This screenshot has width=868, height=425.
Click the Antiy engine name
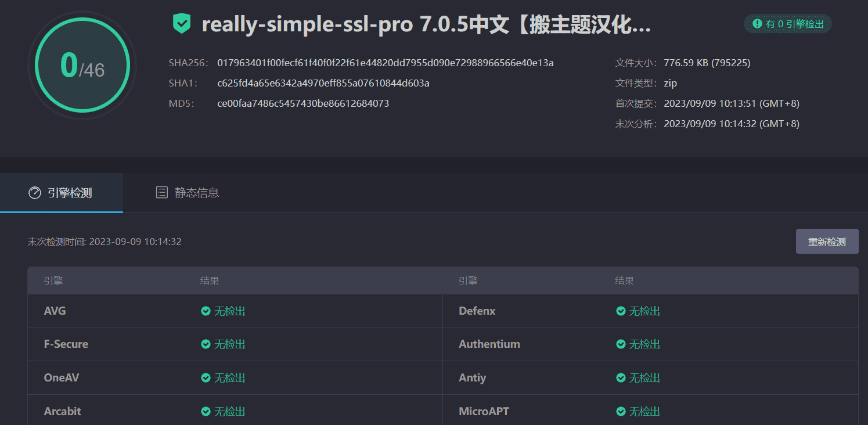(473, 378)
